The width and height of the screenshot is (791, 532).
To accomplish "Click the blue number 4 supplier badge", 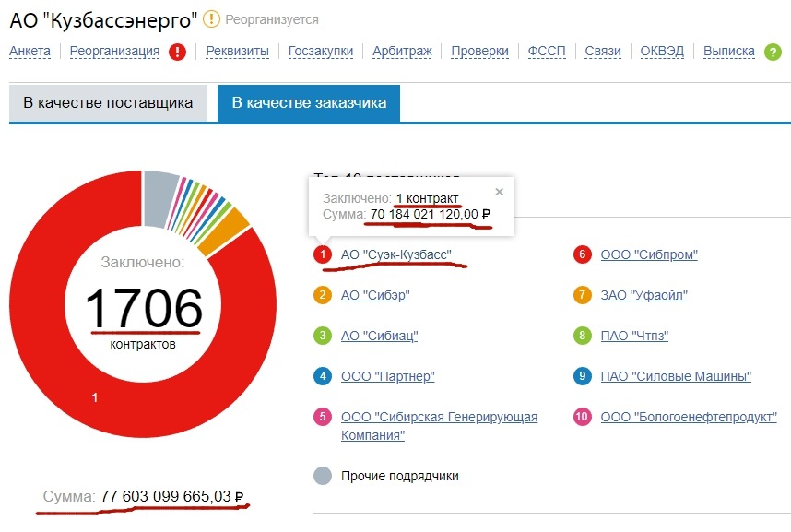I will click(323, 376).
